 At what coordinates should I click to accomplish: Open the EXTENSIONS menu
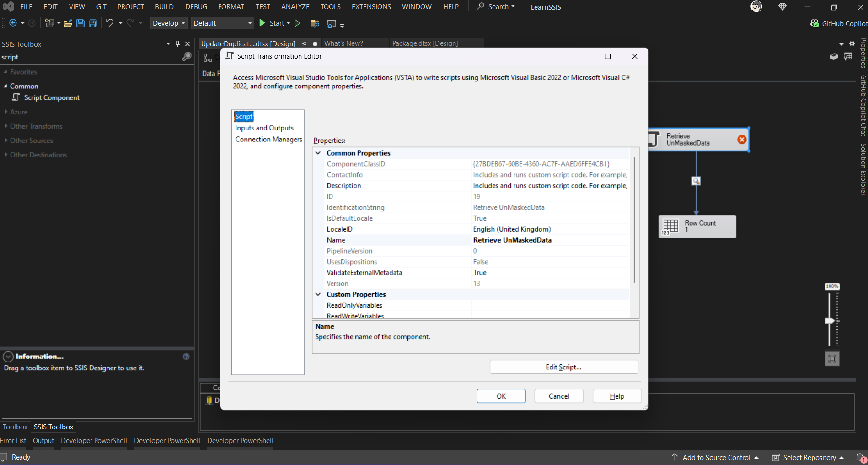(371, 6)
